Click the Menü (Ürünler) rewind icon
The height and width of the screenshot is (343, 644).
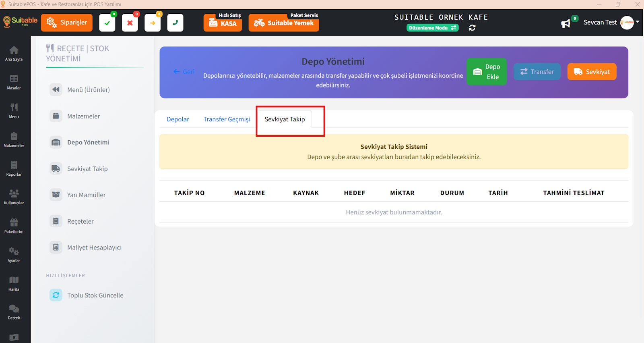(56, 89)
